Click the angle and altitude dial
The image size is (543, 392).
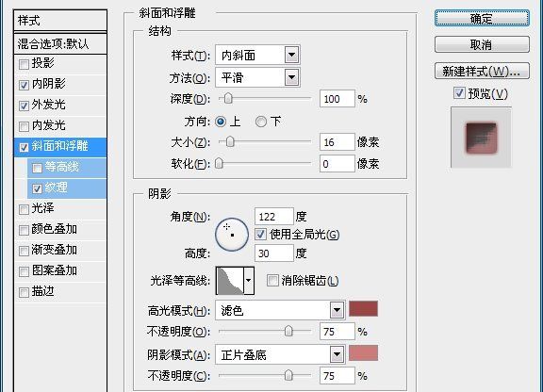232,235
